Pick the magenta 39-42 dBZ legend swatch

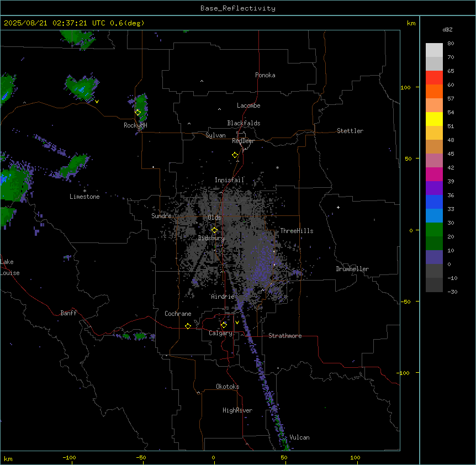(x=434, y=174)
